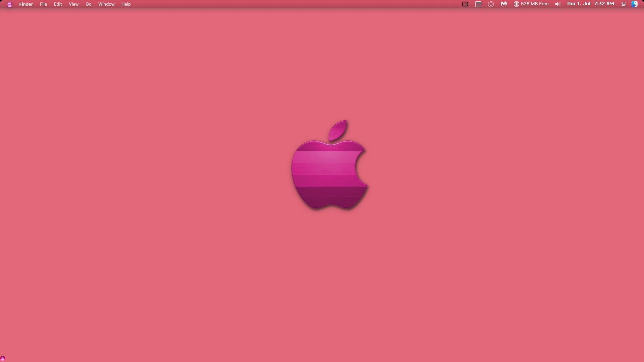This screenshot has height=362, width=644.
Task: Open the View menu
Action: click(x=73, y=4)
